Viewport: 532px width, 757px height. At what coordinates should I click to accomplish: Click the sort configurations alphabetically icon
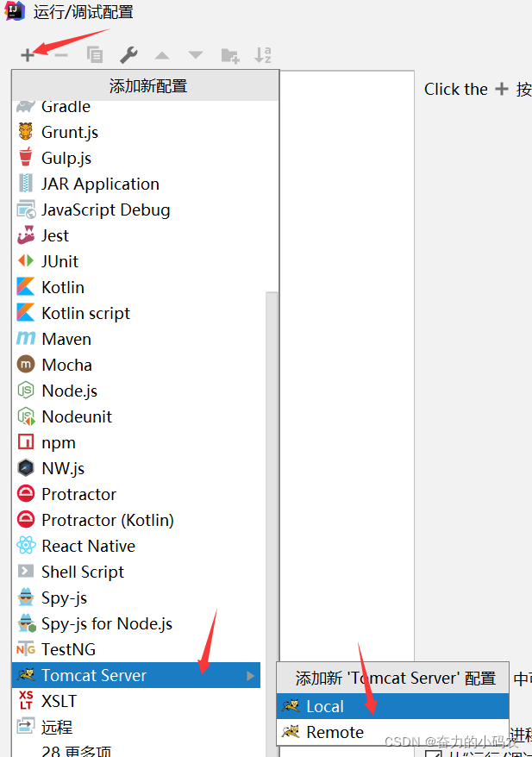click(263, 55)
